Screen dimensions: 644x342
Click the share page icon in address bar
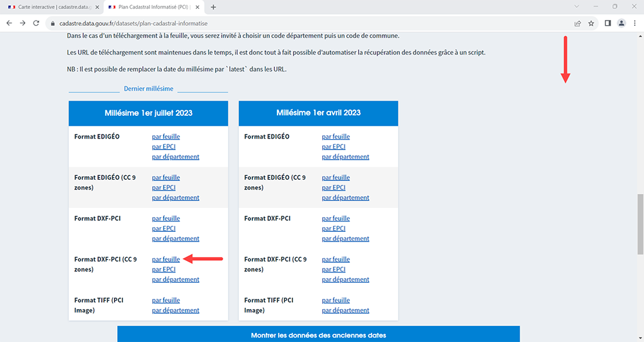pyautogui.click(x=578, y=23)
